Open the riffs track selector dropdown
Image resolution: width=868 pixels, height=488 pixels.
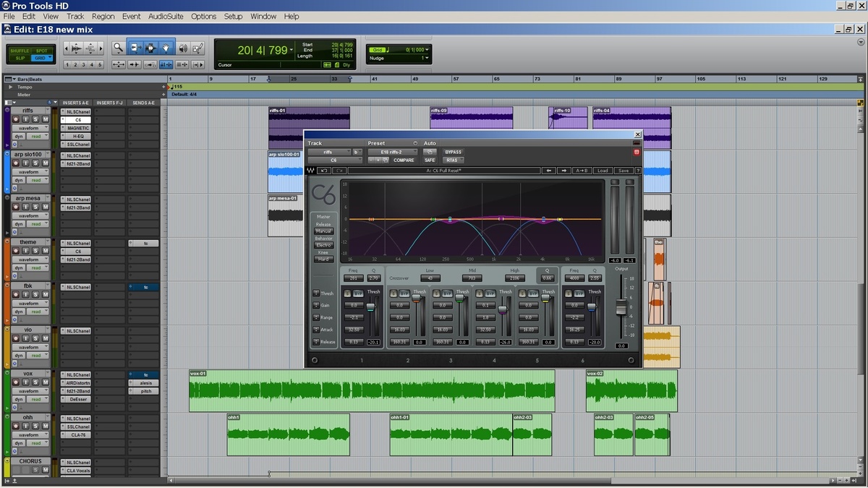tap(328, 152)
